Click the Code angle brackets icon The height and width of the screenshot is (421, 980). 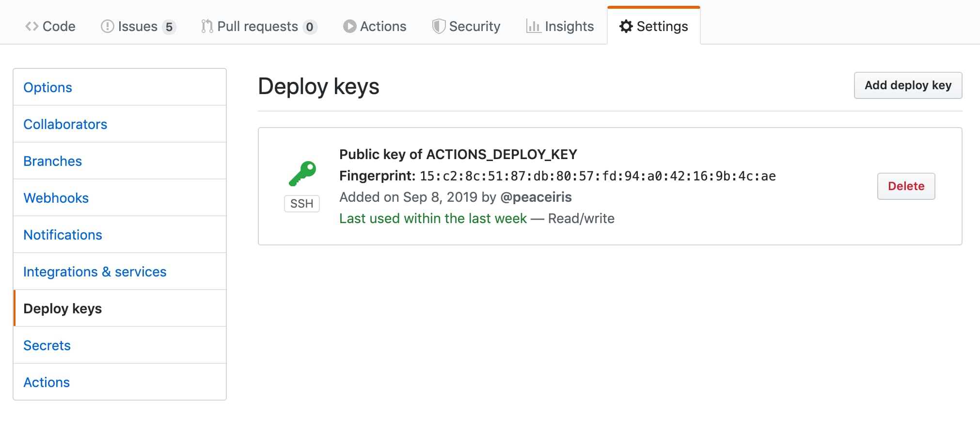[x=32, y=26]
